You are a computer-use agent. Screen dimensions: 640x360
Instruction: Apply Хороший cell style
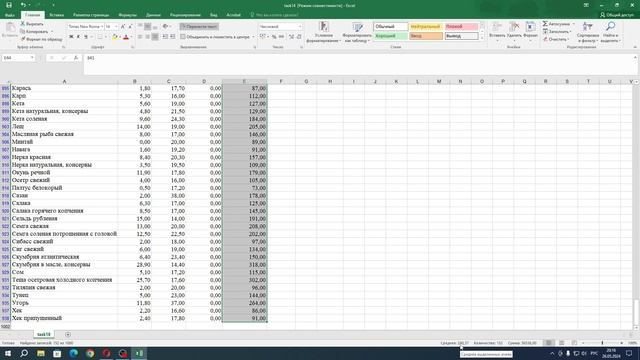coord(390,36)
